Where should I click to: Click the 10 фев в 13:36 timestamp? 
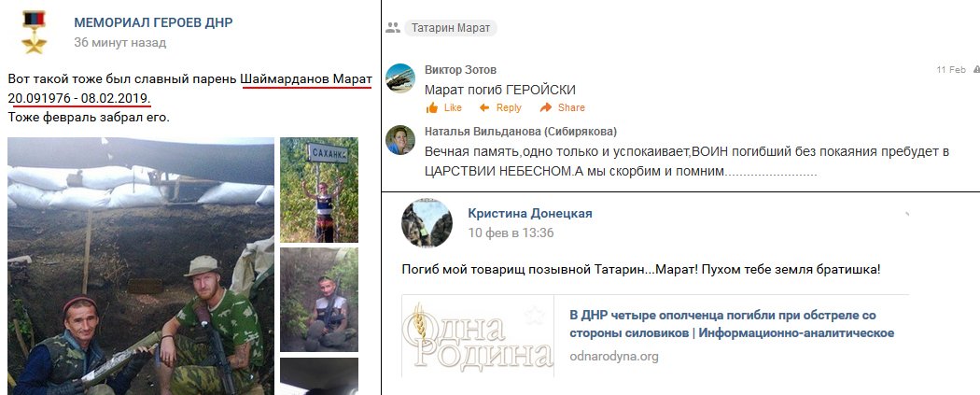point(511,233)
